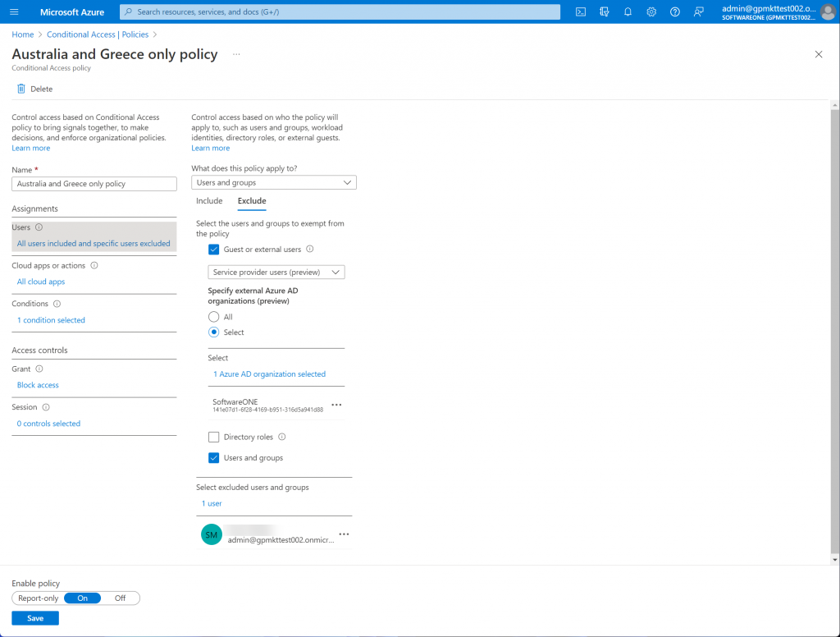Open the Azure portal hamburger menu
This screenshot has width=840, height=637.
[14, 11]
